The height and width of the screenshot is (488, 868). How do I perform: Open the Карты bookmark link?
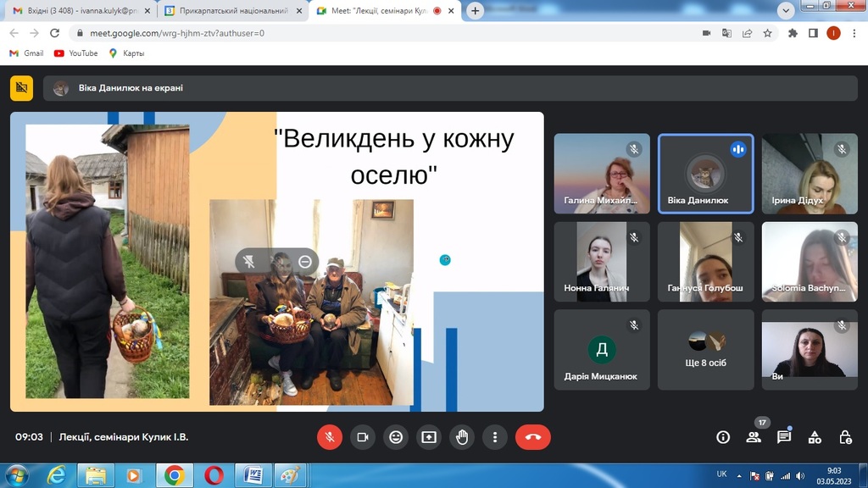point(126,53)
